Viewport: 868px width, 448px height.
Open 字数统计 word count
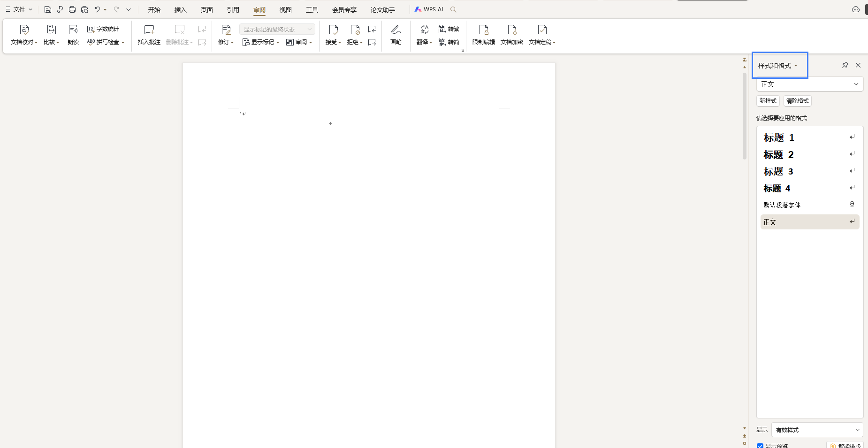tap(103, 29)
